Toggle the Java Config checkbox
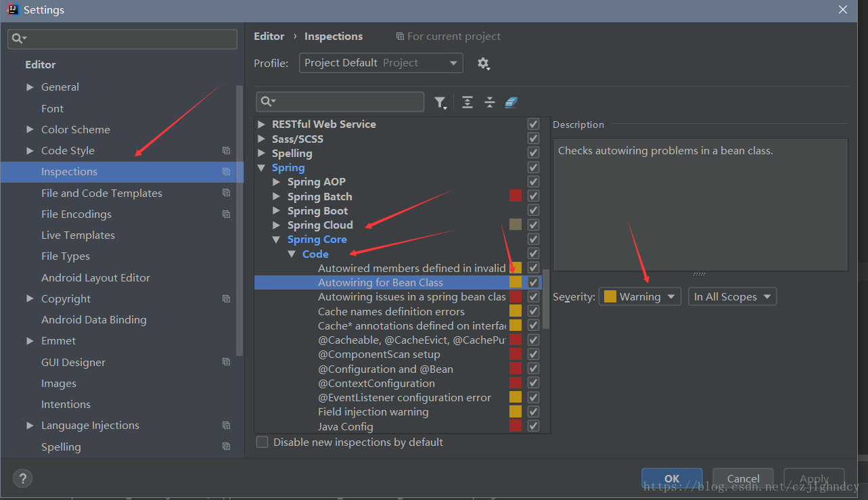 pos(533,426)
